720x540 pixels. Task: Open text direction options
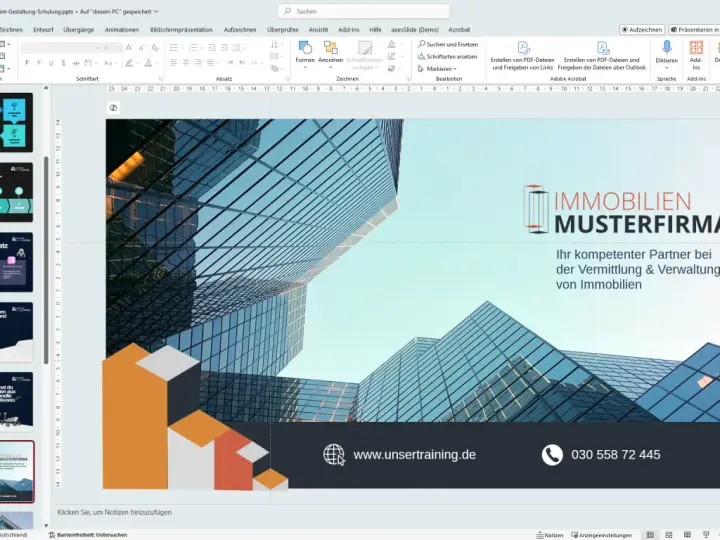pos(275,45)
